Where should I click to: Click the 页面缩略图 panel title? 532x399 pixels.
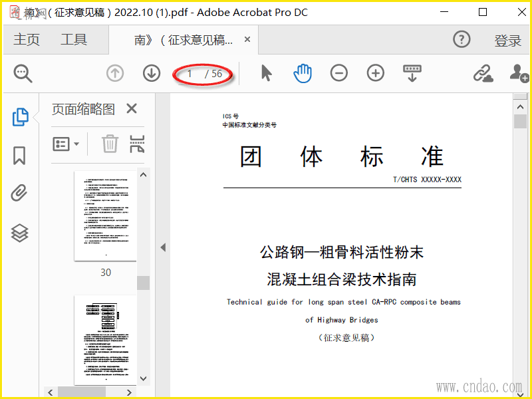coord(83,109)
